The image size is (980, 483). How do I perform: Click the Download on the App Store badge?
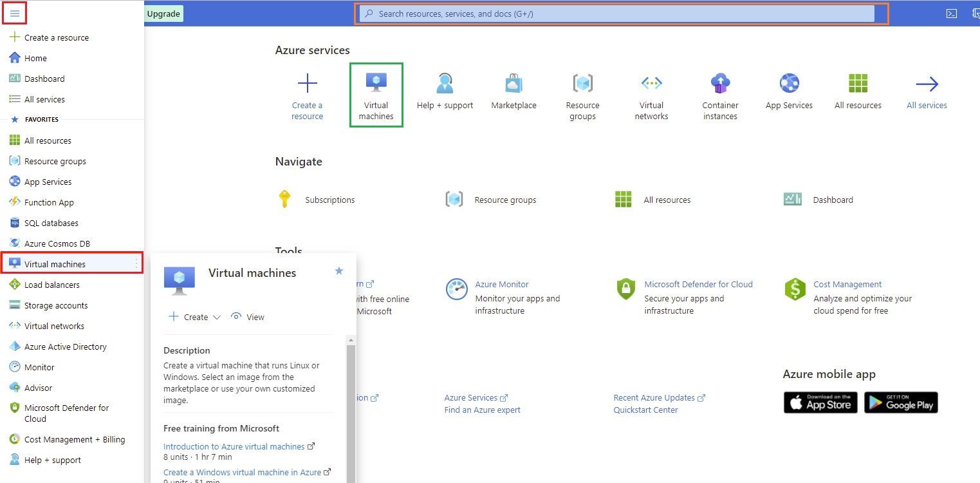click(820, 402)
